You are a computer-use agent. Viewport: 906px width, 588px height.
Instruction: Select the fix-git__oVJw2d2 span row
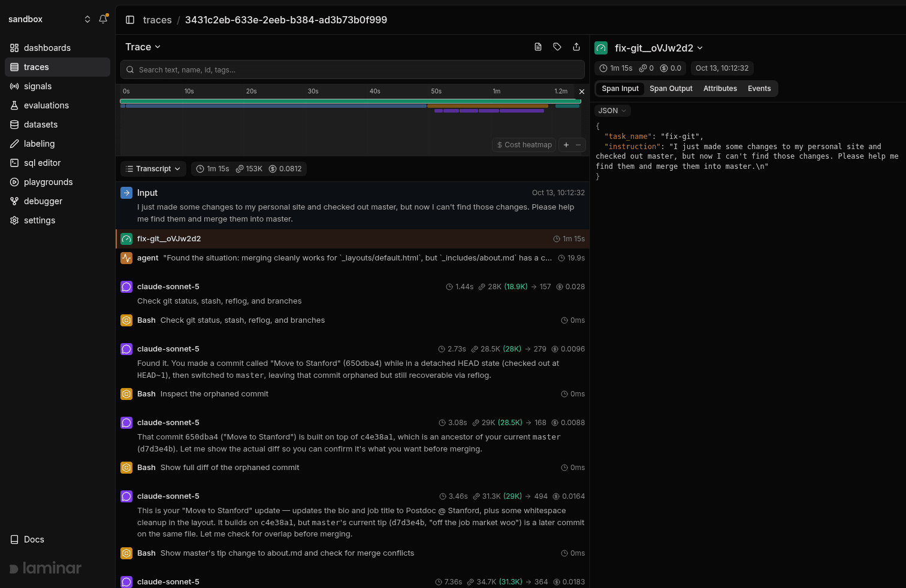(352, 239)
